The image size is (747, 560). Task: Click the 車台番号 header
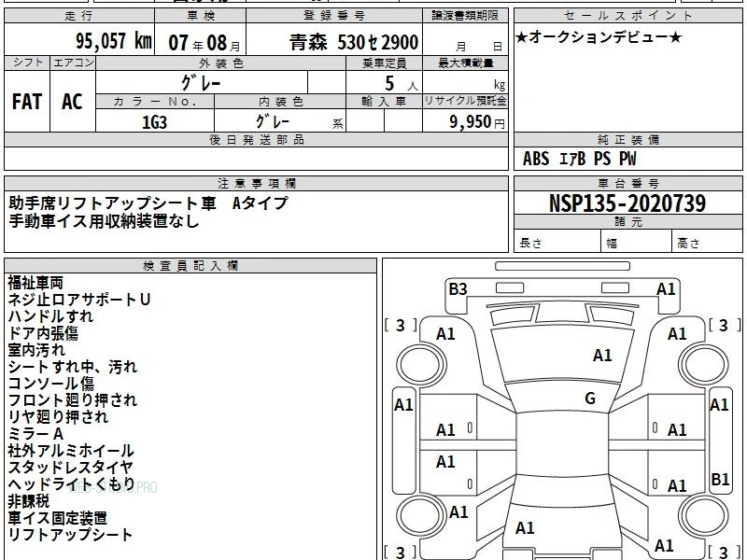tap(627, 183)
